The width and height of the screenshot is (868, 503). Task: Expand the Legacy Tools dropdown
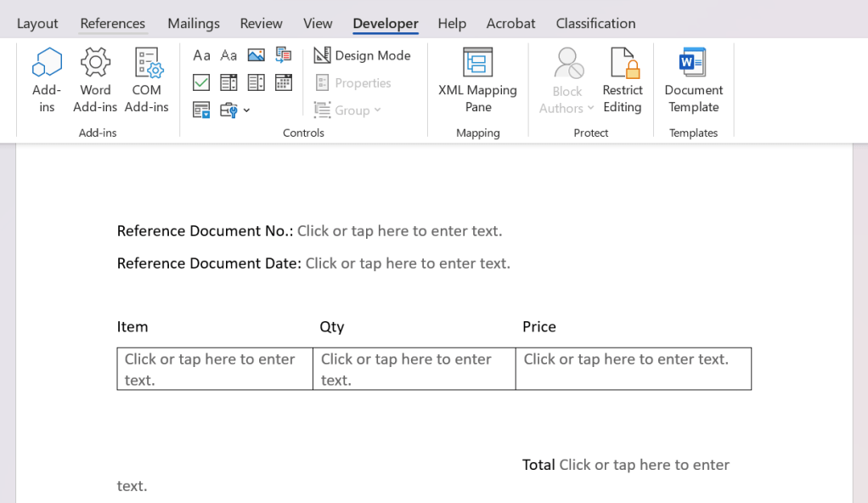(234, 110)
